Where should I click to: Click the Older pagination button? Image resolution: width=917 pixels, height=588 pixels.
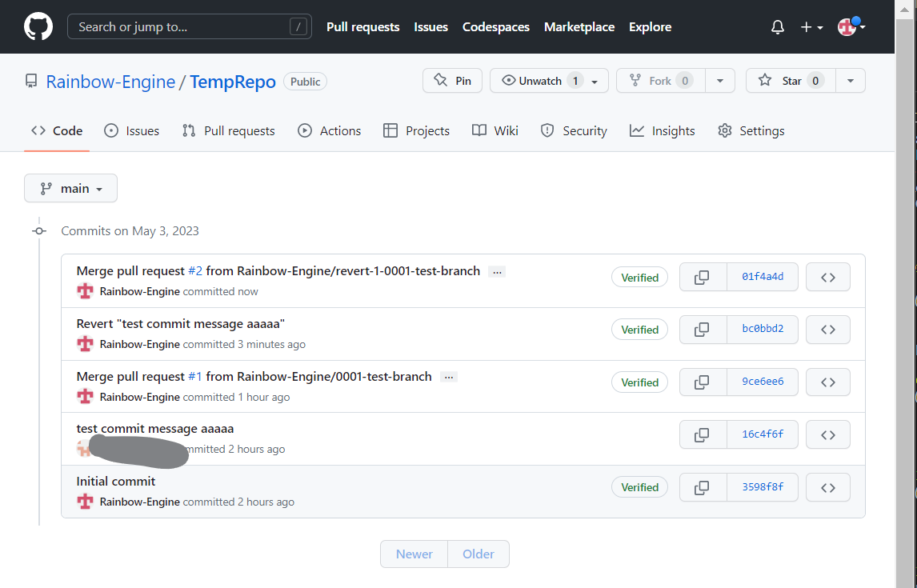pos(479,554)
